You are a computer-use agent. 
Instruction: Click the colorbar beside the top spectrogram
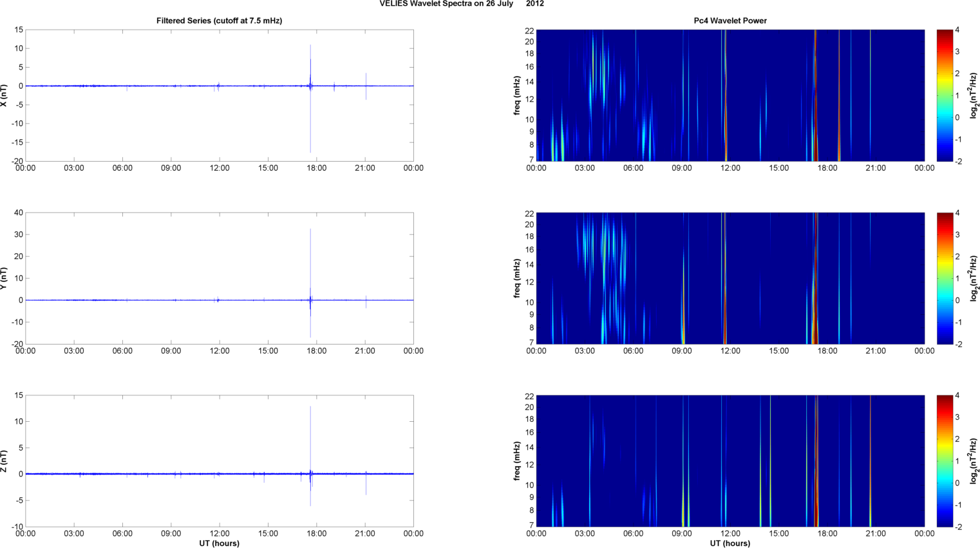click(944, 95)
